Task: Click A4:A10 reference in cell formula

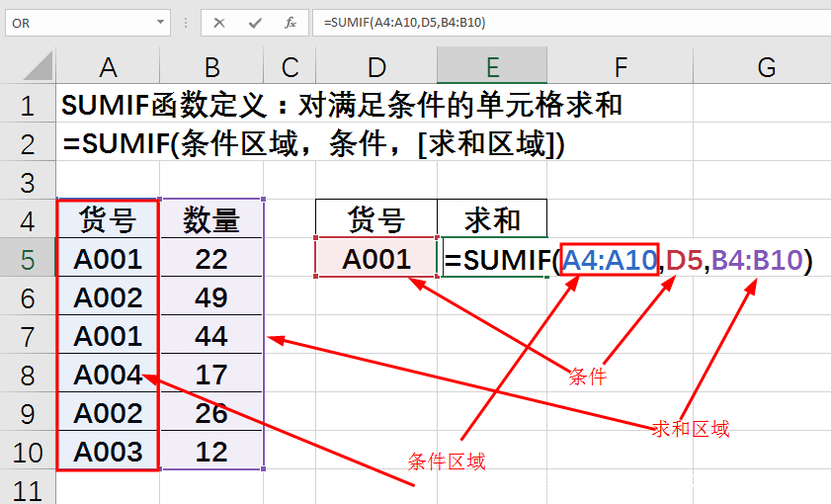Action: click(610, 260)
